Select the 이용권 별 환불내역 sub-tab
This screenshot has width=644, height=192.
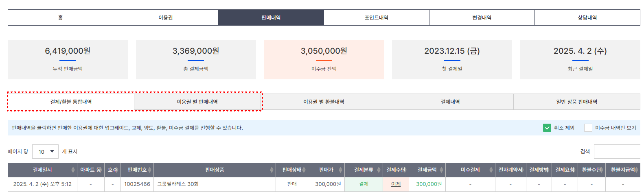(324, 102)
